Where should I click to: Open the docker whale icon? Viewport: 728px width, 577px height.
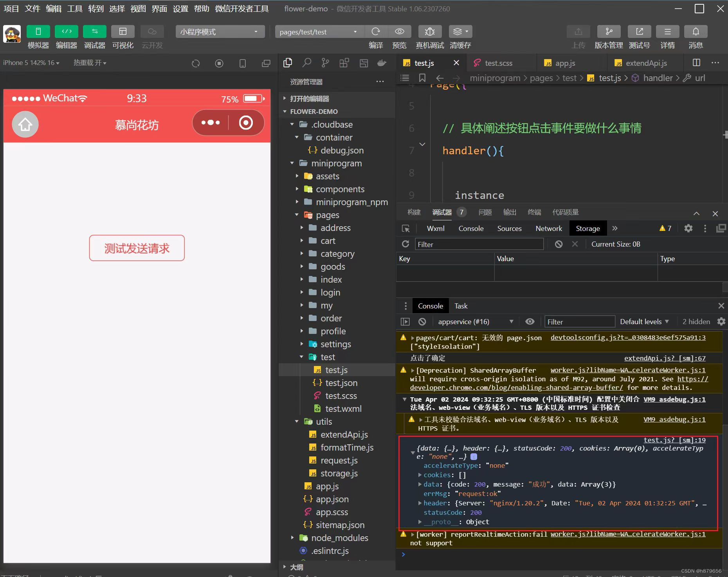point(382,63)
